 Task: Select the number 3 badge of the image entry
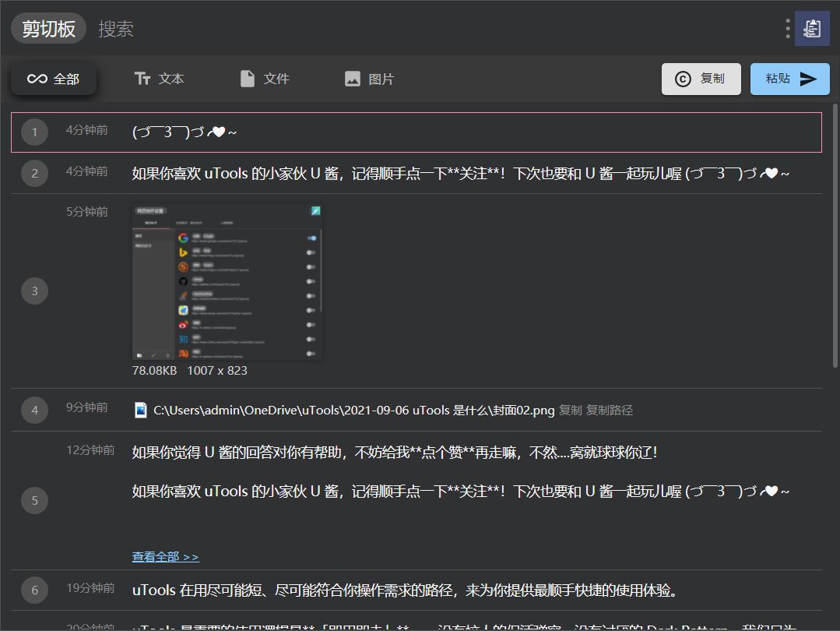(x=35, y=291)
